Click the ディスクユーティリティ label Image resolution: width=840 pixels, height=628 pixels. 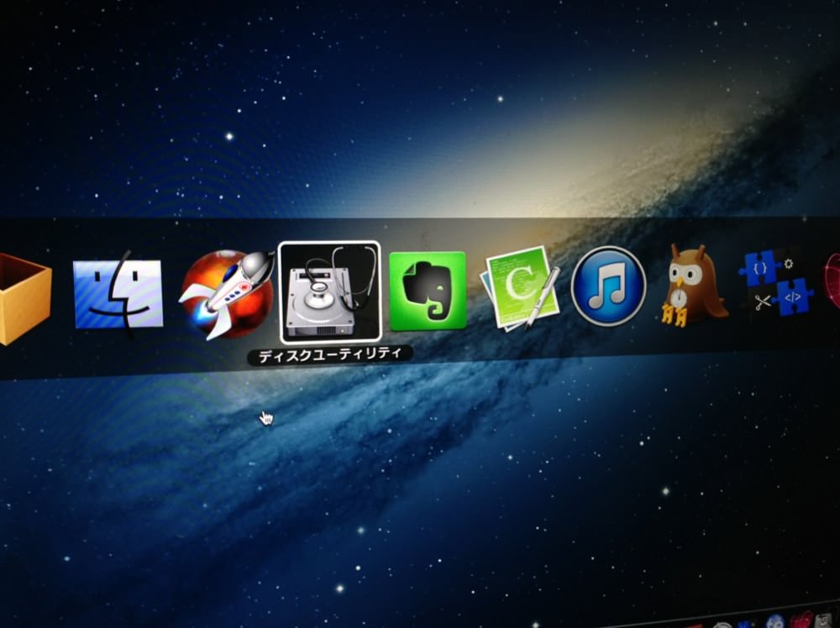click(x=330, y=355)
